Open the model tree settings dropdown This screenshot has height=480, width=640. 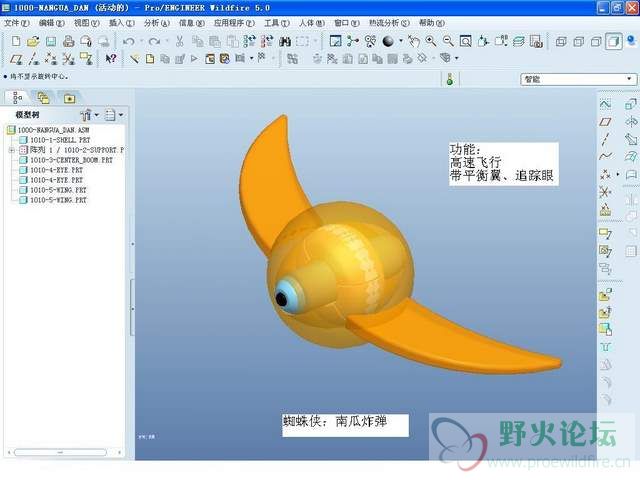coord(90,115)
